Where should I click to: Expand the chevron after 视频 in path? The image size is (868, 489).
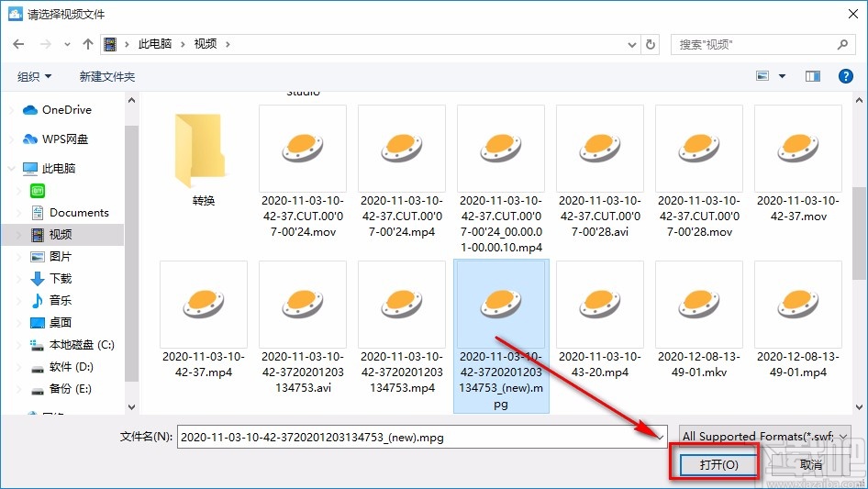[228, 44]
